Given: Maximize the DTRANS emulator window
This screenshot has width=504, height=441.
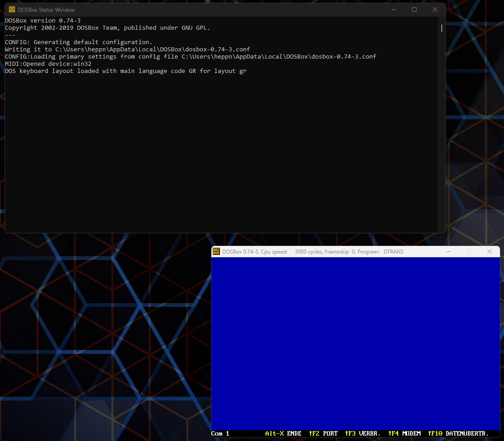Looking at the screenshot, I should point(469,251).
